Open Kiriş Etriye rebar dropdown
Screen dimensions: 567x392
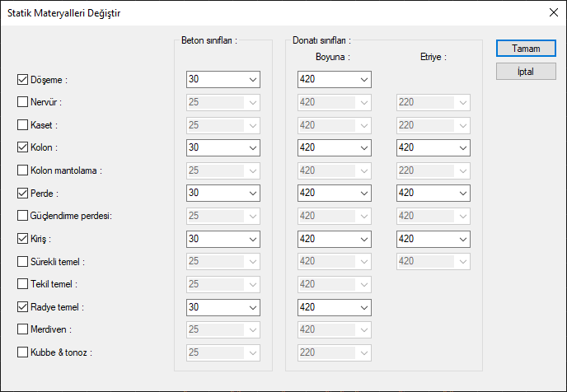462,239
